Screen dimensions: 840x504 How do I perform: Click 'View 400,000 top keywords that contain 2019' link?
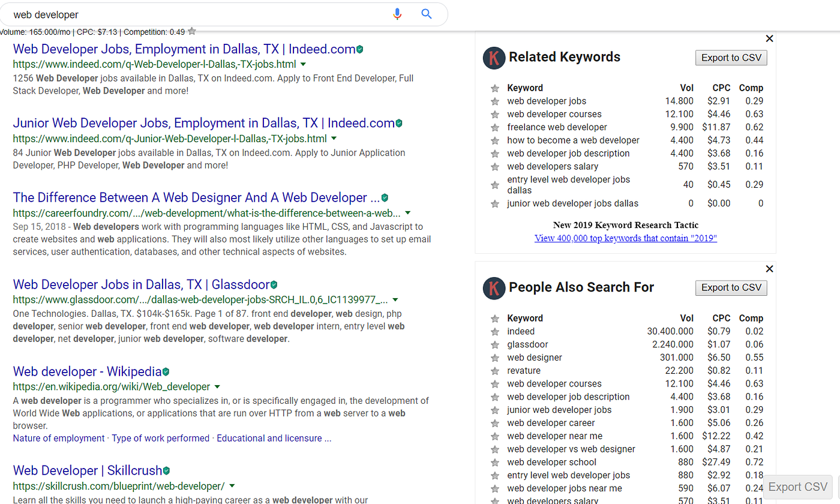point(626,238)
